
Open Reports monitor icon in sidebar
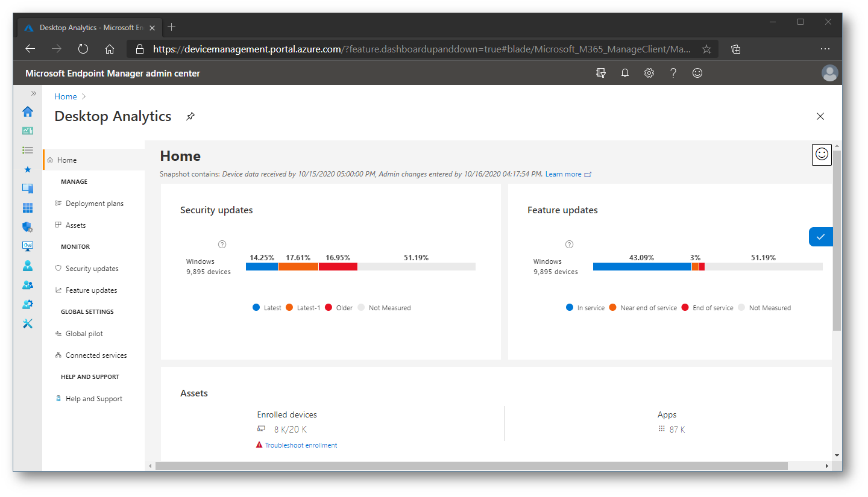coord(28,246)
